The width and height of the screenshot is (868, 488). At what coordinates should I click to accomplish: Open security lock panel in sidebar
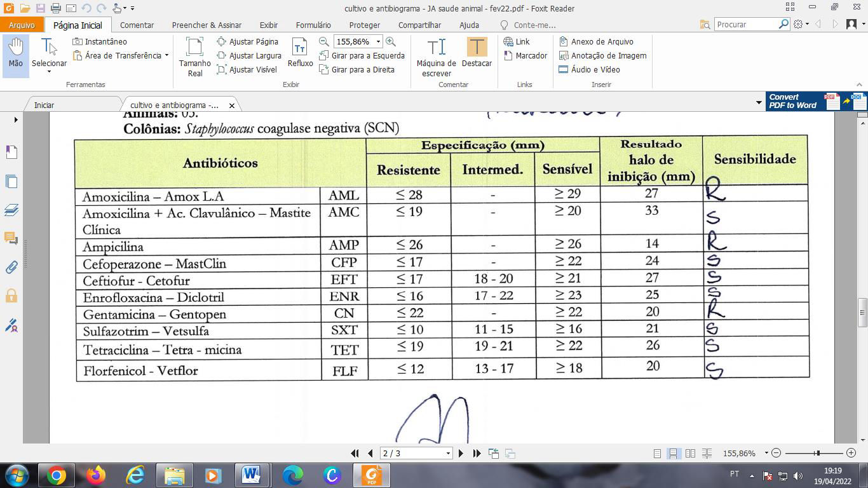11,296
